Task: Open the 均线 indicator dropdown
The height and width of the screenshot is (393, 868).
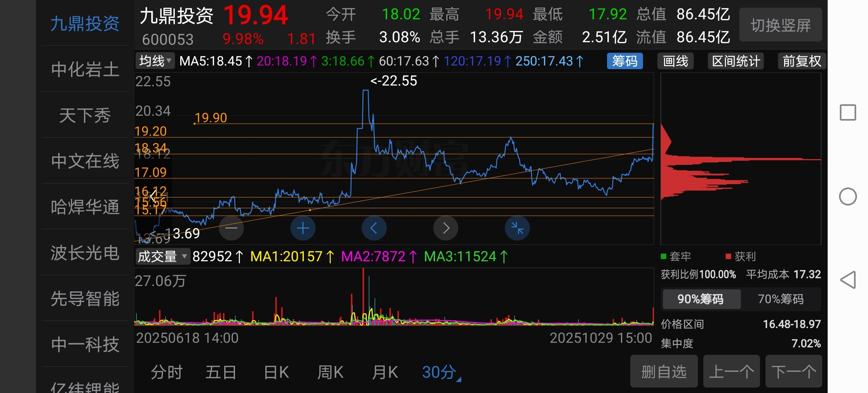Action: click(155, 61)
